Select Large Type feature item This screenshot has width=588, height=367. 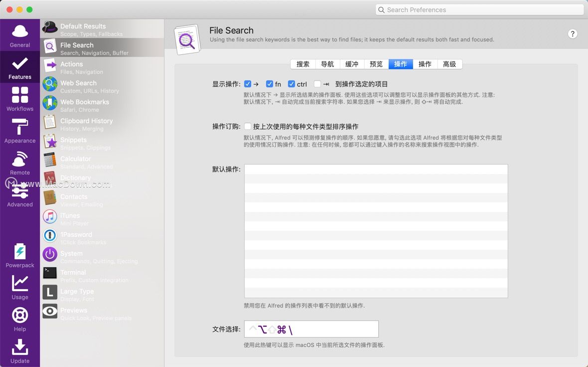[x=102, y=294]
